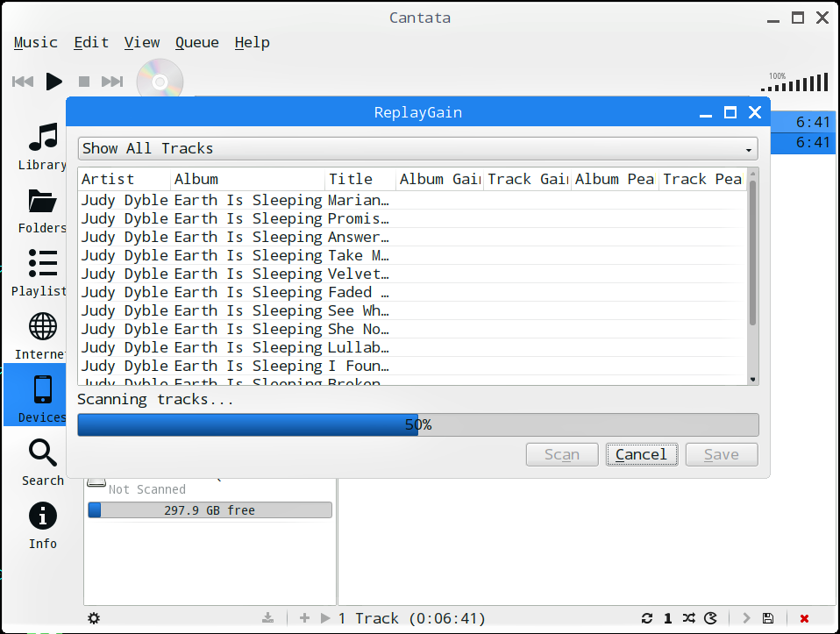Toggle single track mode icon
Image resolution: width=840 pixels, height=634 pixels.
pos(667,618)
